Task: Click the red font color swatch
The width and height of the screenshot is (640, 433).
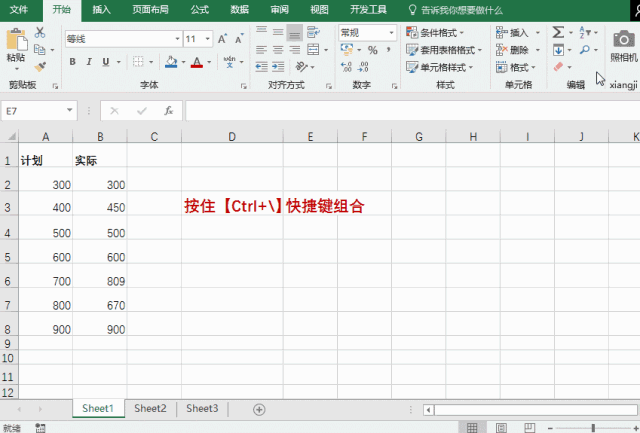Action: (x=196, y=62)
